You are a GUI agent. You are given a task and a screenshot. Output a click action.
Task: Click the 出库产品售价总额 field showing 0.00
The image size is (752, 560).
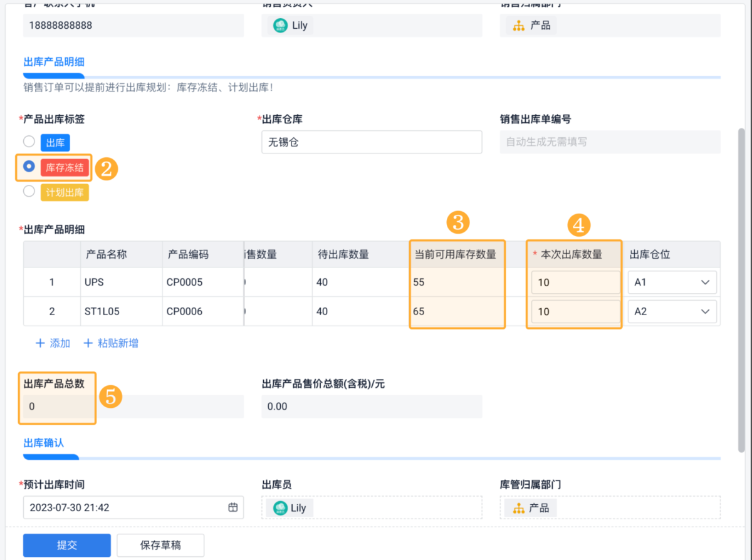[372, 407]
